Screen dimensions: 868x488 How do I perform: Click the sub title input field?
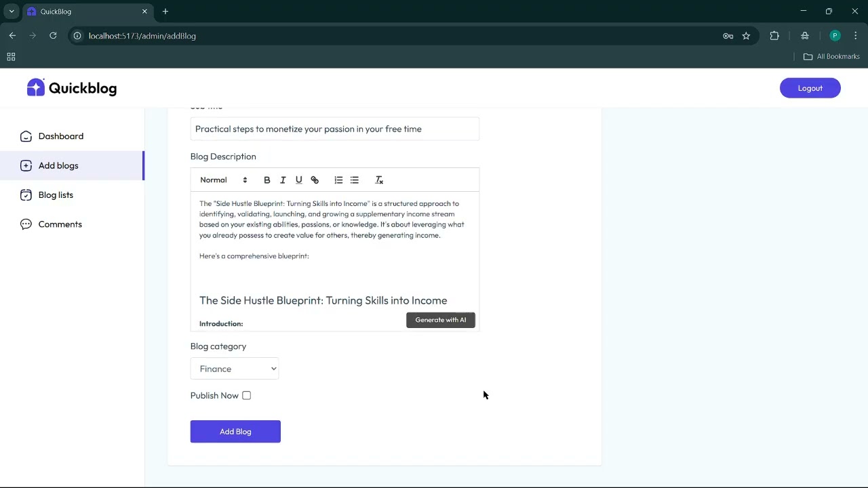pyautogui.click(x=335, y=129)
